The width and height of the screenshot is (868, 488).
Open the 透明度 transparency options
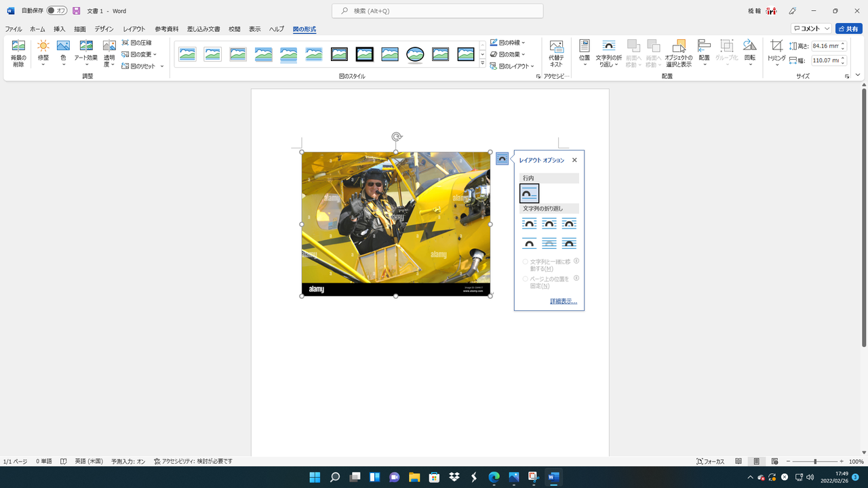coord(109,54)
